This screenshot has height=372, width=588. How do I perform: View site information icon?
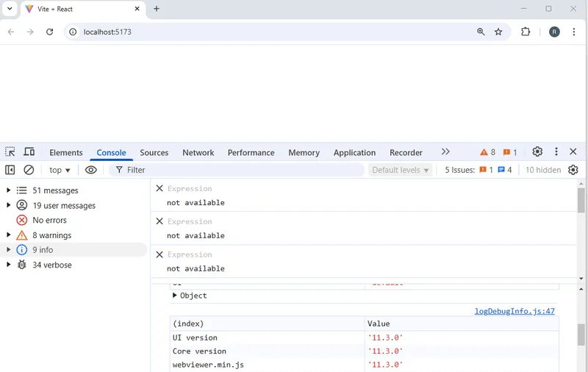(73, 32)
